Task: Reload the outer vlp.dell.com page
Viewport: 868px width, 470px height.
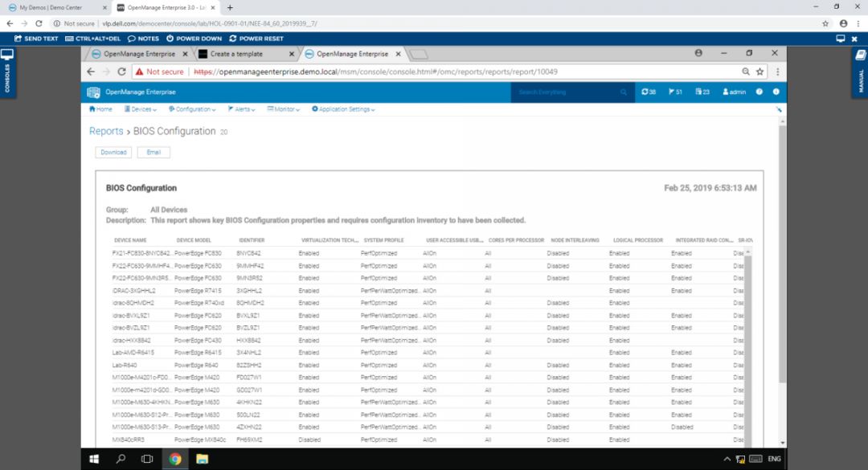Action: click(39, 24)
